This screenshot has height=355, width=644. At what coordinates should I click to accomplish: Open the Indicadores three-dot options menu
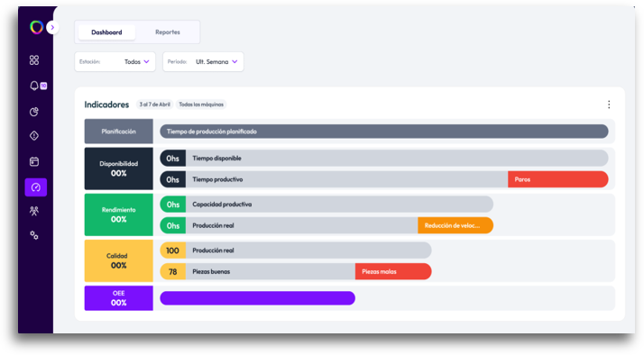coord(609,105)
